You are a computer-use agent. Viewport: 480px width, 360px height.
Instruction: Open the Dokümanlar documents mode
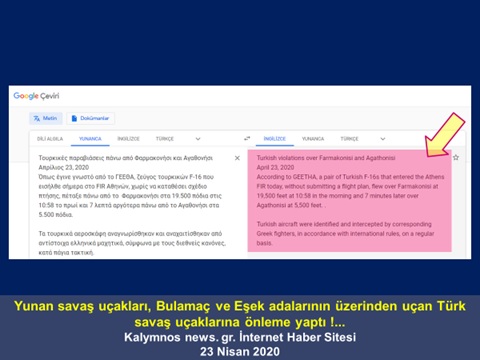(x=90, y=118)
